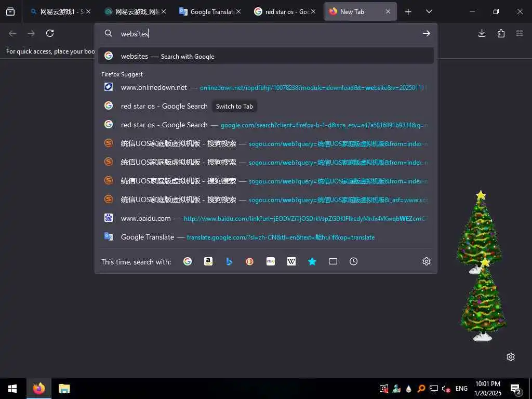Image resolution: width=532 pixels, height=399 pixels.
Task: Open the notification center icon
Action: point(516,389)
